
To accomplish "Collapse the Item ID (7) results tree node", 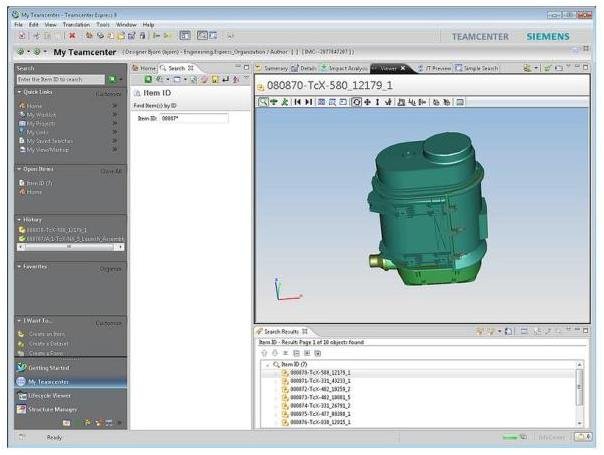I will coord(268,364).
